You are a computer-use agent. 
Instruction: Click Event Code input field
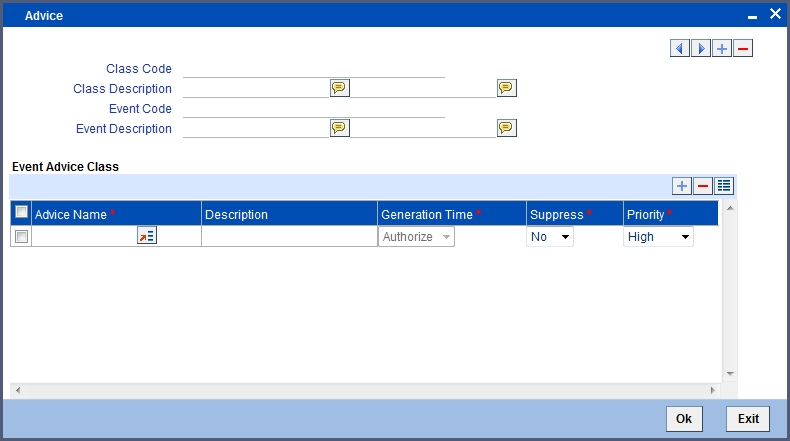coord(314,108)
